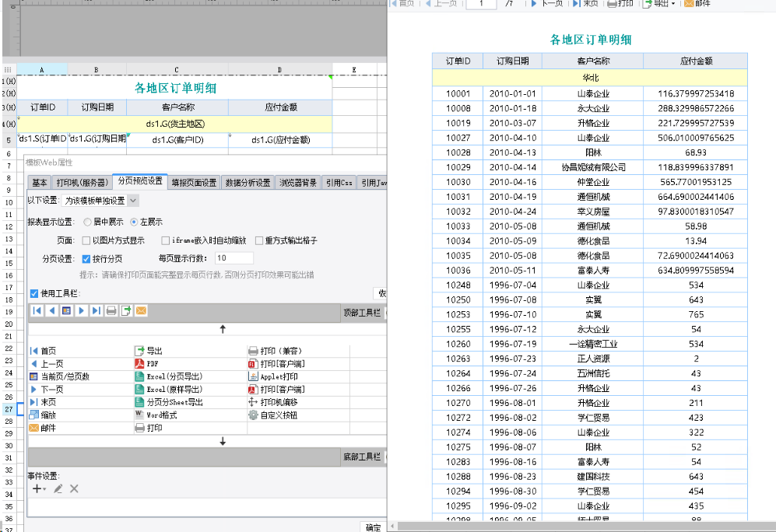
Task: Click 协昌妮绒有限公司 cell in preview
Action: (593, 167)
